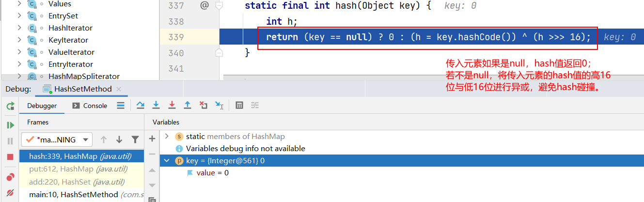Switch to the Console tab
This screenshot has width=644, height=202.
[90, 106]
